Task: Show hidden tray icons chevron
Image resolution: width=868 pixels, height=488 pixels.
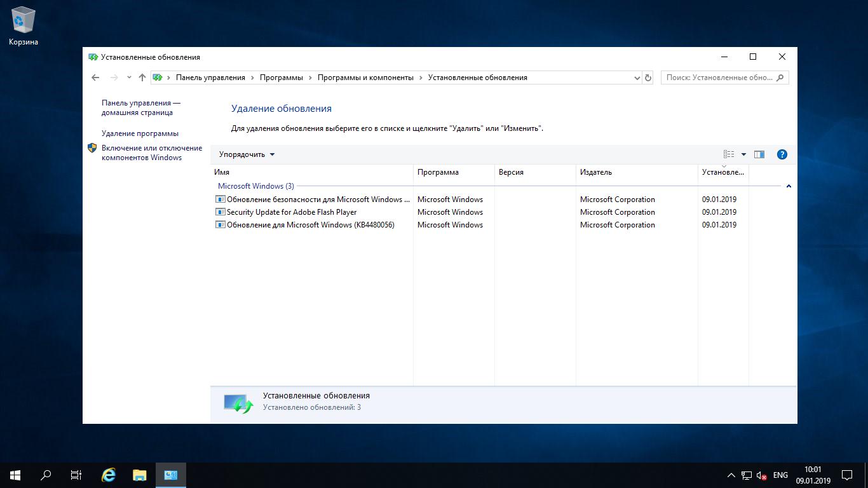Action: 732,475
